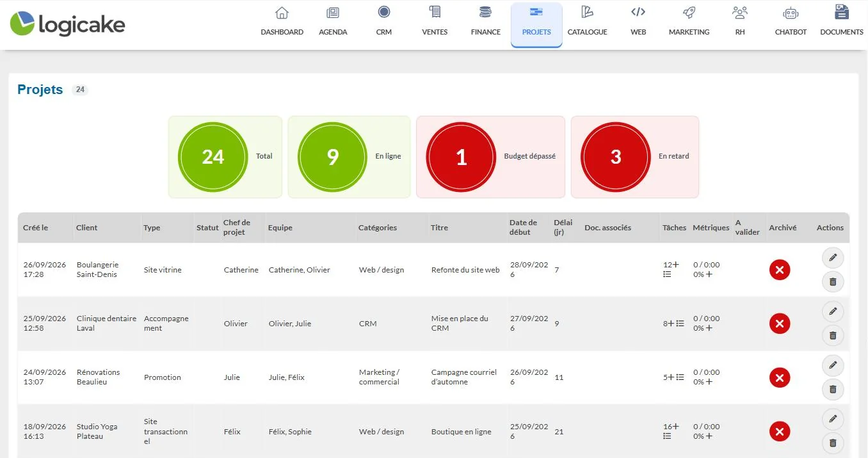Open the Mise en place du CRM title

[x=460, y=324]
